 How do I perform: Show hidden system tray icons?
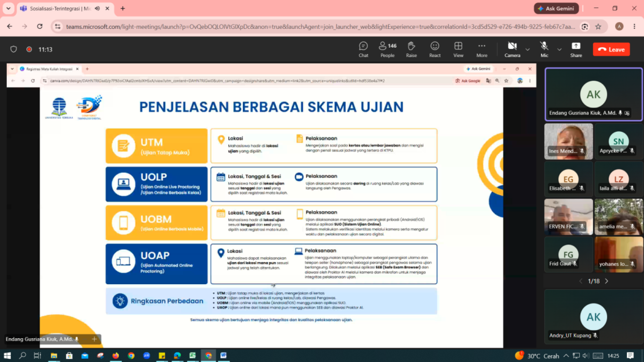566,356
